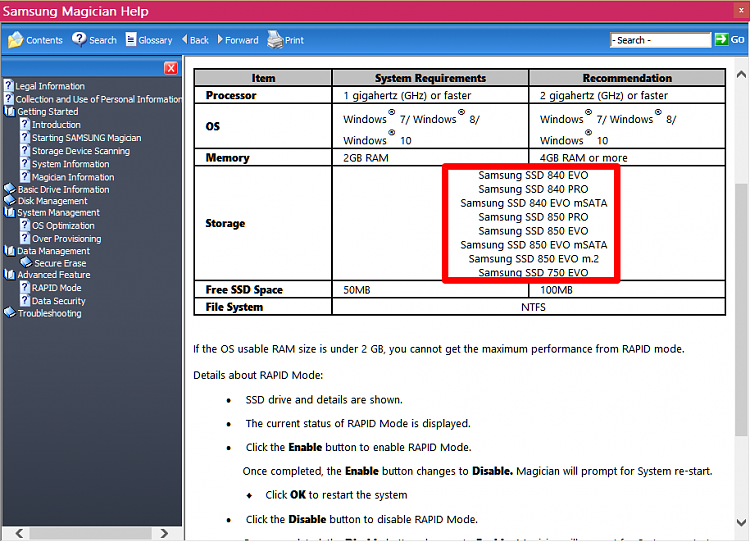Viewport: 750px width, 542px height.
Task: Click navigation pane scroll left arrow
Action: pyautogui.click(x=20, y=533)
